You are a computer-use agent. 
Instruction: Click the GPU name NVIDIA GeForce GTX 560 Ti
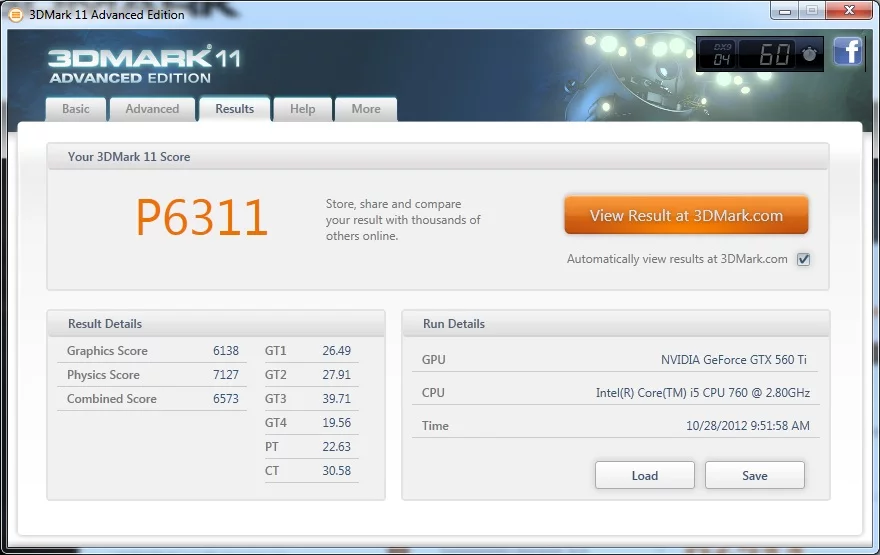click(734, 360)
